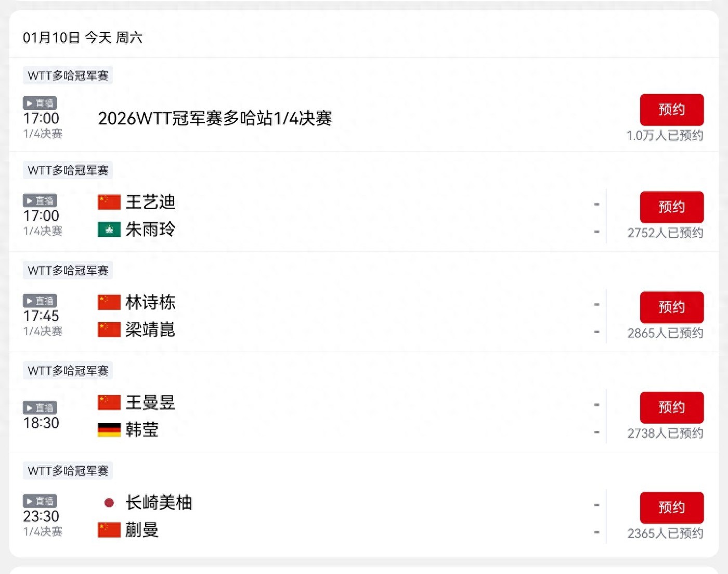
Task: Click the China flag icon next to 蒯曼
Action: 108,530
